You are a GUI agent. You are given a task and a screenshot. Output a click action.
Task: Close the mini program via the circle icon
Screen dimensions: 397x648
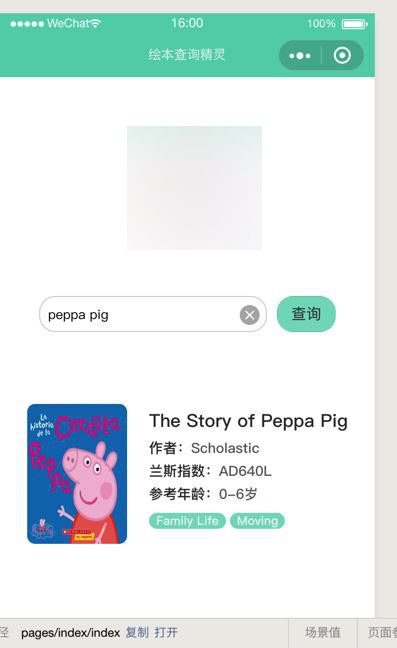(342, 55)
